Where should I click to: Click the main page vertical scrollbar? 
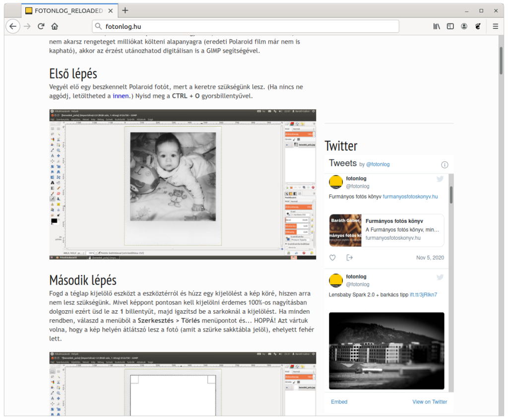pos(501,61)
